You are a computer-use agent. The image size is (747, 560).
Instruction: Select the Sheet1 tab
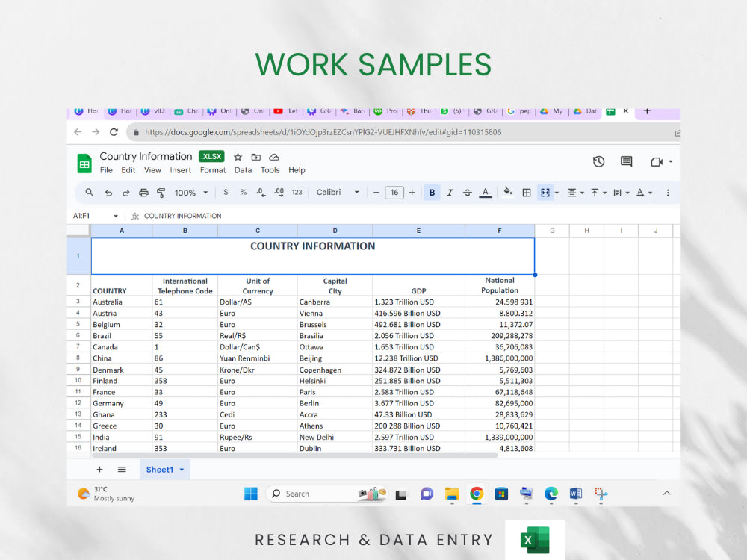coord(165,470)
